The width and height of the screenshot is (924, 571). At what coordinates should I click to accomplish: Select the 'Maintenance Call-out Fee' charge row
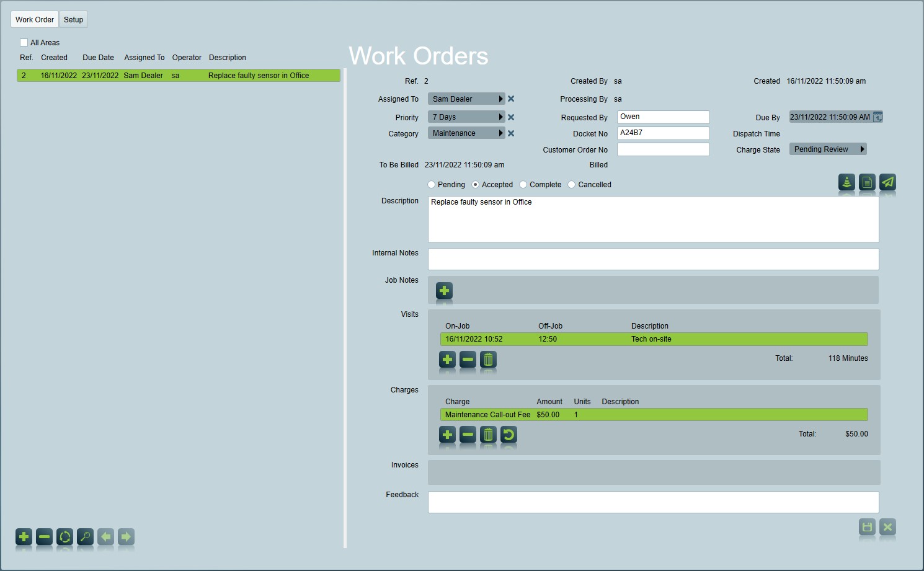click(654, 415)
